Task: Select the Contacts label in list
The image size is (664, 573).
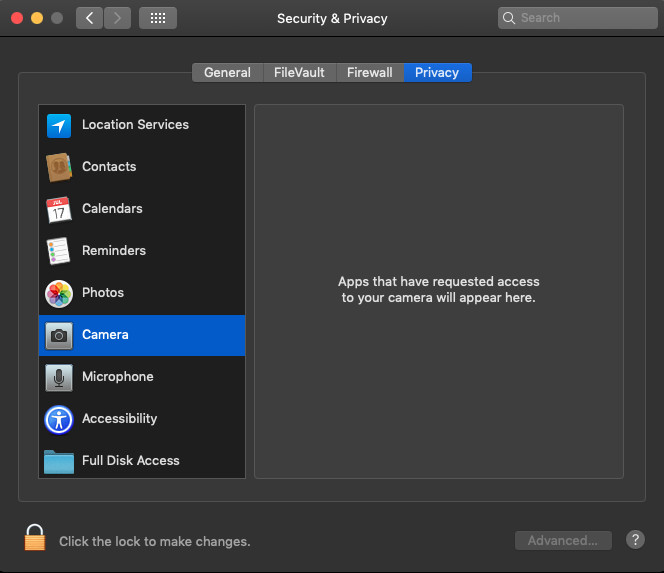Action: 109,166
